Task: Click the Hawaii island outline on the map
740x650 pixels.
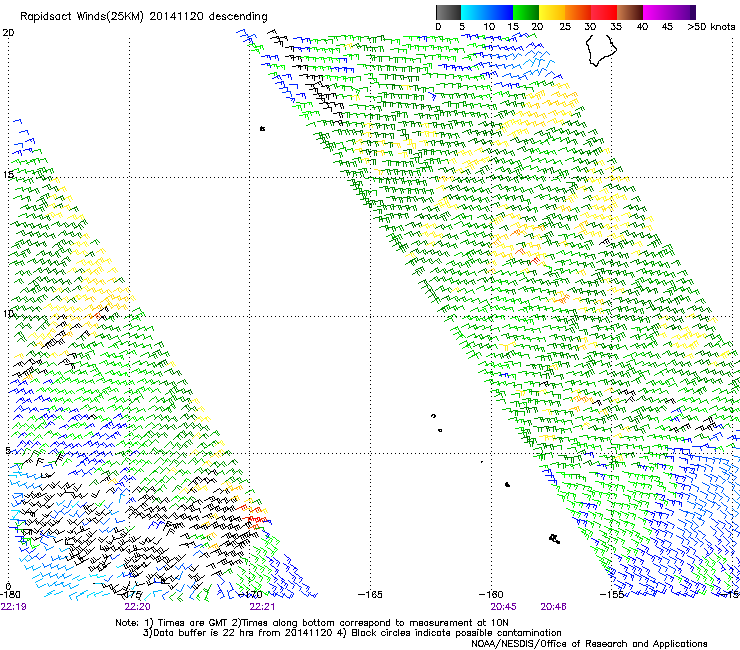Action: [601, 50]
